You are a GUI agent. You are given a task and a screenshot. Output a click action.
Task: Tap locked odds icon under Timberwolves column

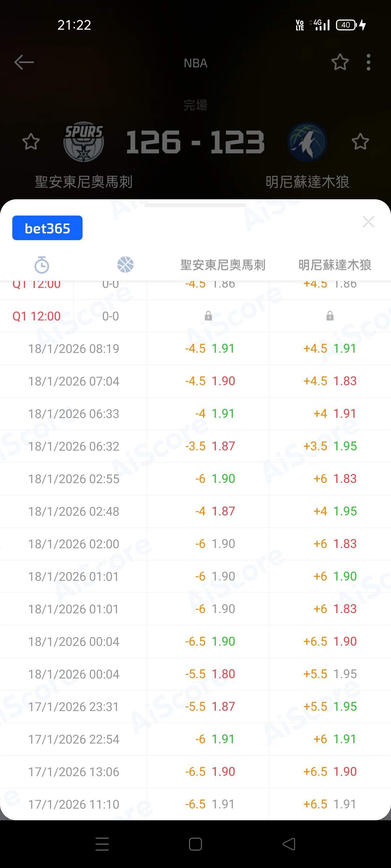click(330, 316)
